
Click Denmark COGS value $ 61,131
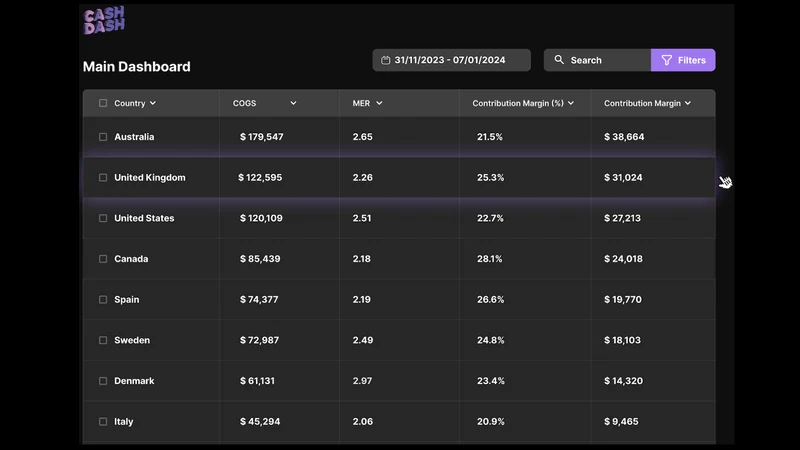coord(258,381)
